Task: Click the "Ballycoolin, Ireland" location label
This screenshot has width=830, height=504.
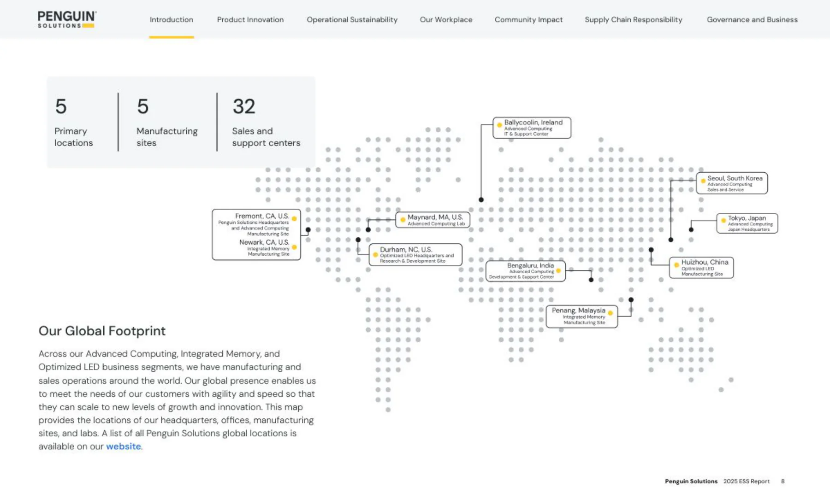Action: [x=533, y=122]
